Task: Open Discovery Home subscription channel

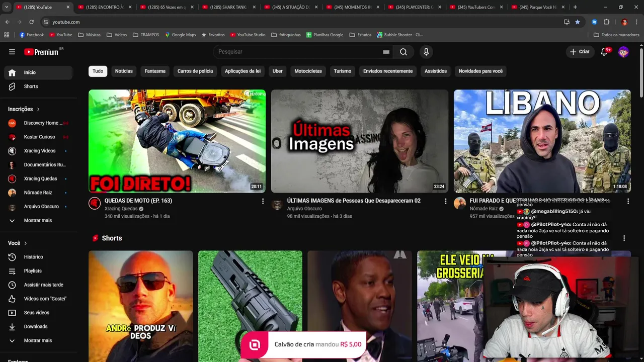Action: (38, 123)
